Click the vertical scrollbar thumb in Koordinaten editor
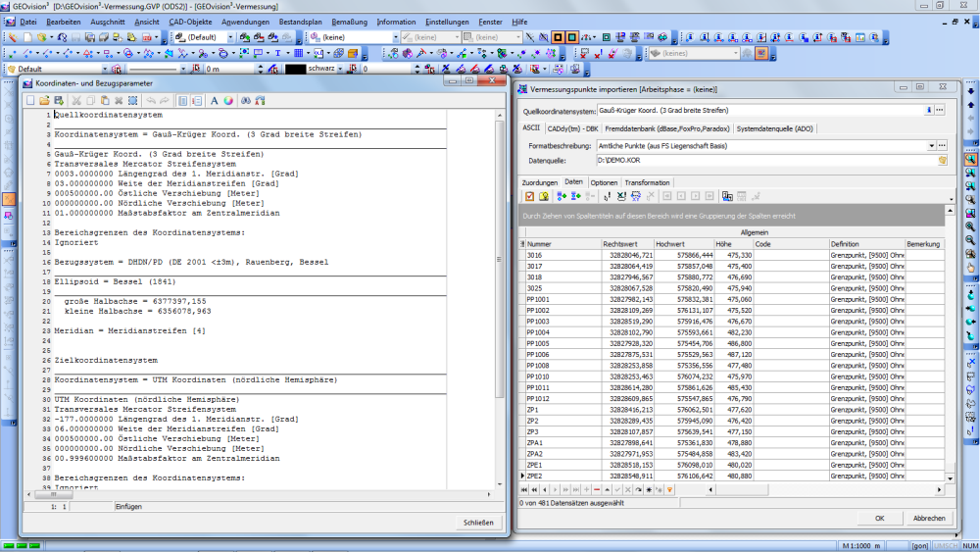The width and height of the screenshot is (980, 552). [x=500, y=260]
